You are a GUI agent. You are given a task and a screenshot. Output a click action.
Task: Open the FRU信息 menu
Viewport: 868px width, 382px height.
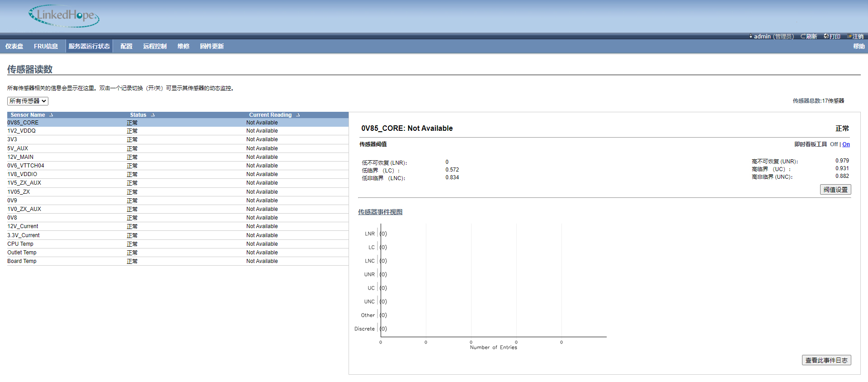coord(46,46)
